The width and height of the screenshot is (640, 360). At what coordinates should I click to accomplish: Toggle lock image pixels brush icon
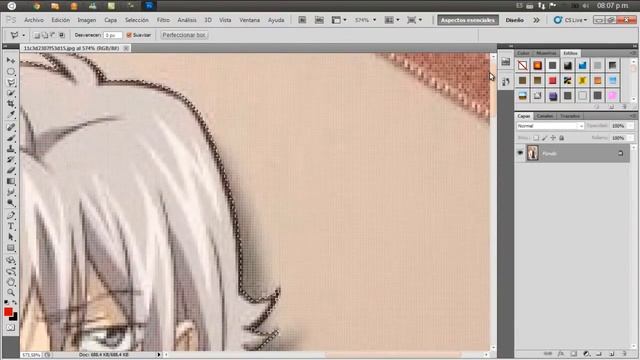tap(544, 138)
